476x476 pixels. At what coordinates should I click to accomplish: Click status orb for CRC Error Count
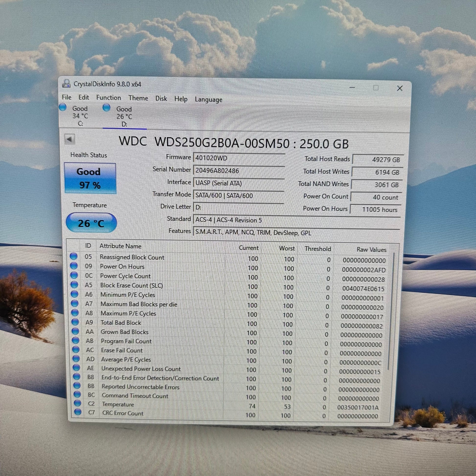(x=78, y=412)
